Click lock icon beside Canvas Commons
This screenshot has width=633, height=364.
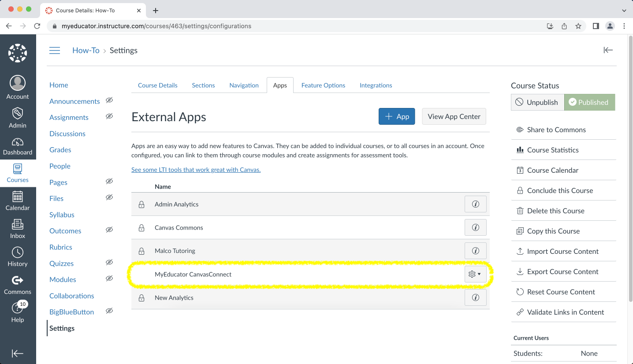141,228
